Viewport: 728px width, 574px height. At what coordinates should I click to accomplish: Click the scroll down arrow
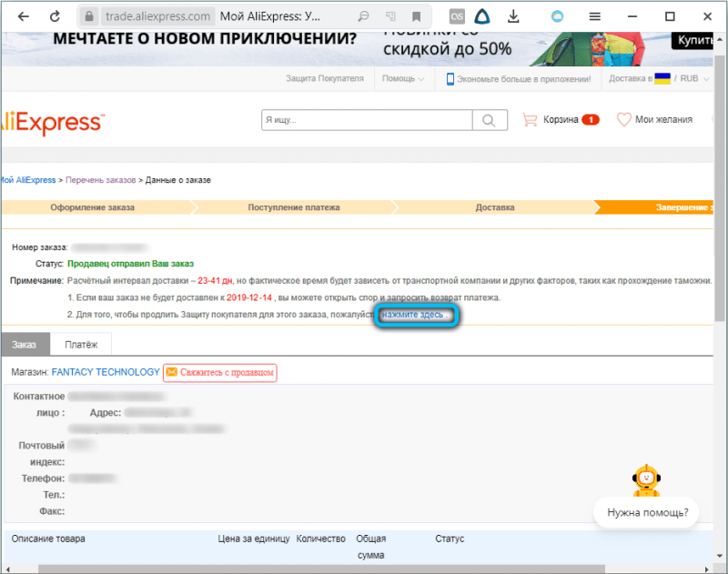point(719,556)
